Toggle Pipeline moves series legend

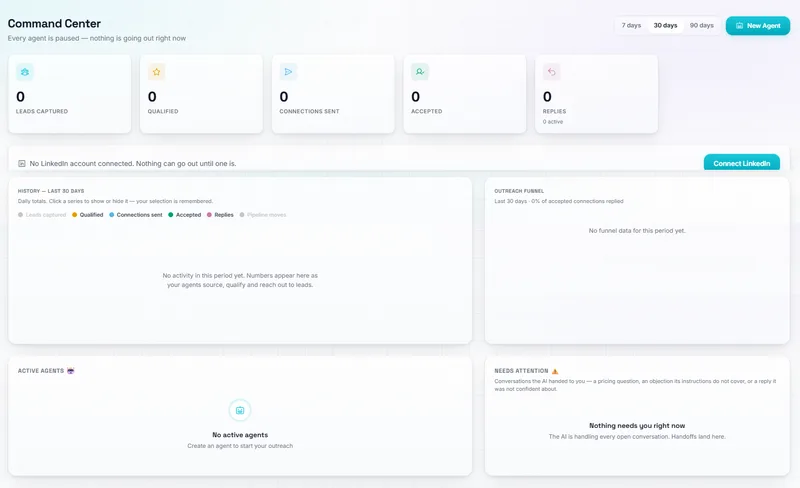(263, 215)
